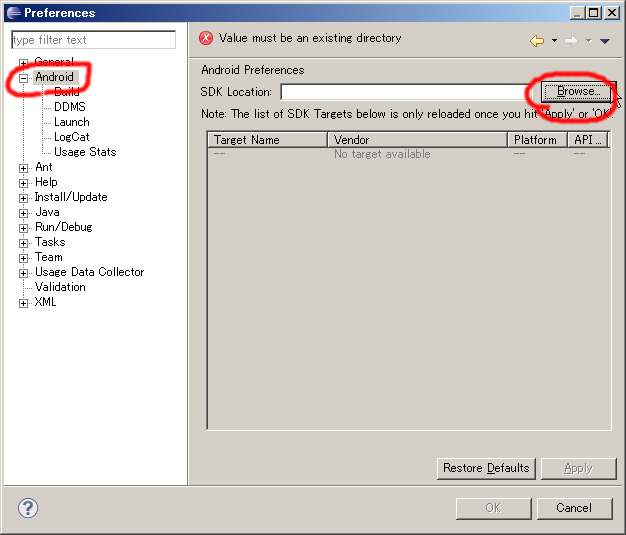This screenshot has width=626, height=535.
Task: Select the Usage Data Collector category
Action: (x=90, y=272)
